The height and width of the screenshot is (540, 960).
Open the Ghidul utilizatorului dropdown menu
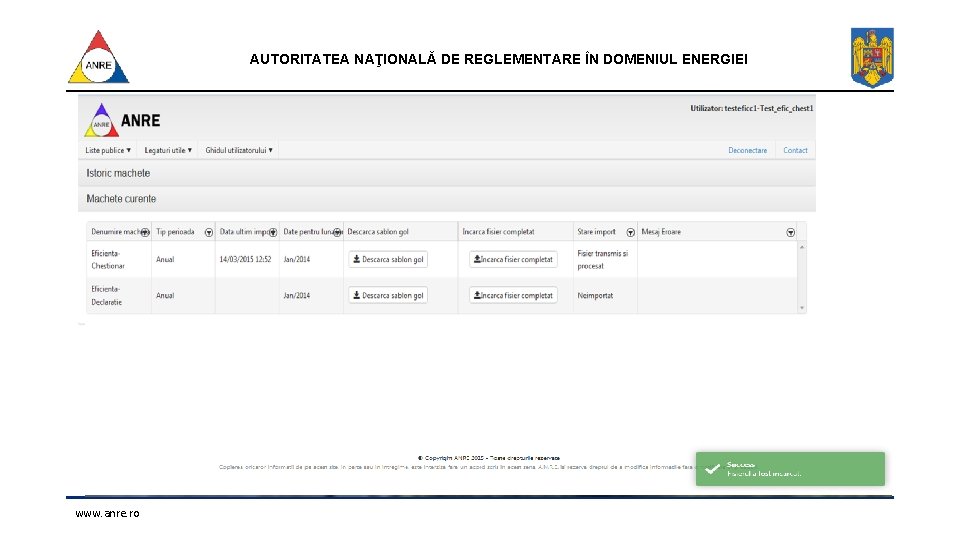click(x=239, y=150)
